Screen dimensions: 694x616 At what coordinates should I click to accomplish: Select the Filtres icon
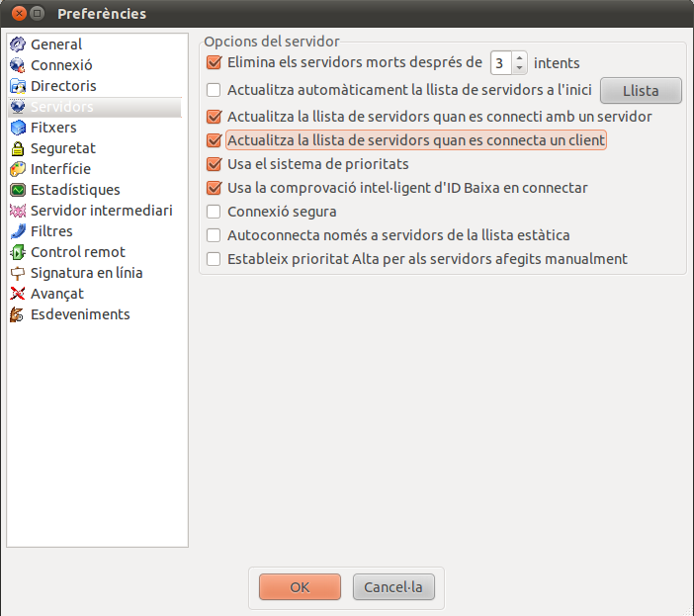coord(18,231)
